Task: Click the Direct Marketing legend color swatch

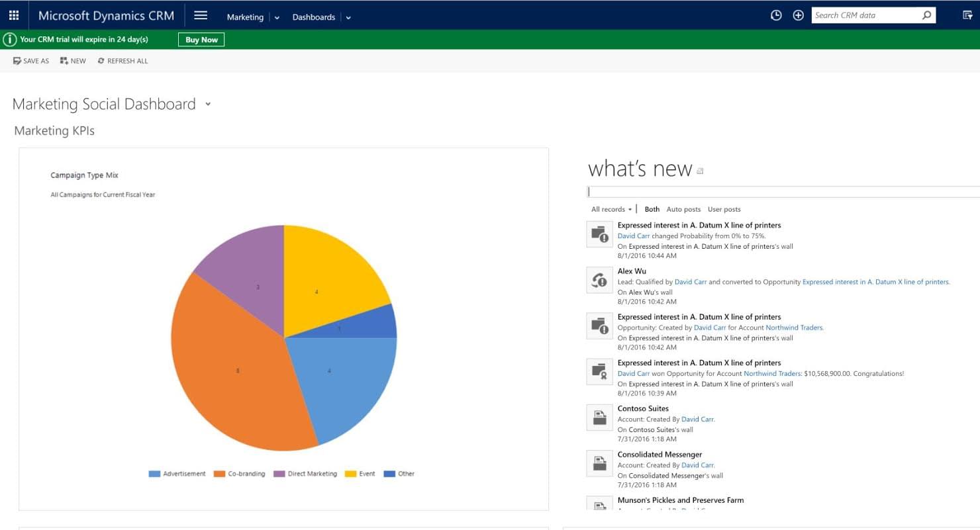Action: point(279,474)
